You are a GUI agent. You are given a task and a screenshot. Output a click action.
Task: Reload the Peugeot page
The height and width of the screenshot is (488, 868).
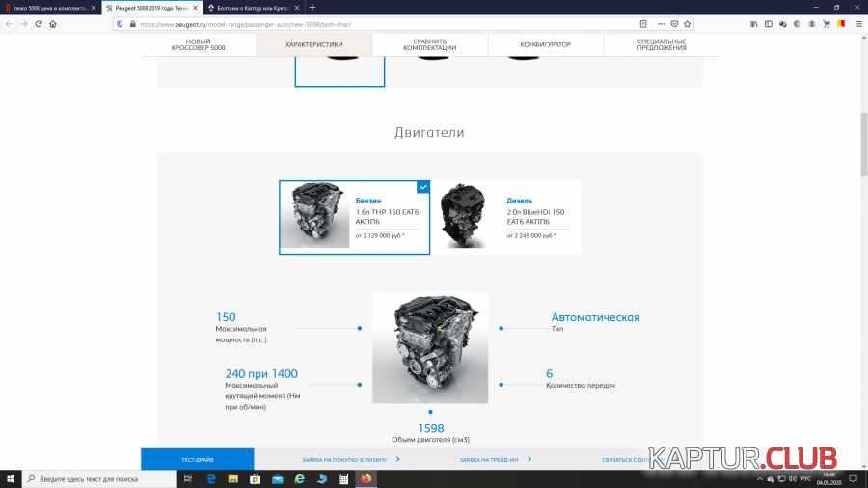click(39, 24)
